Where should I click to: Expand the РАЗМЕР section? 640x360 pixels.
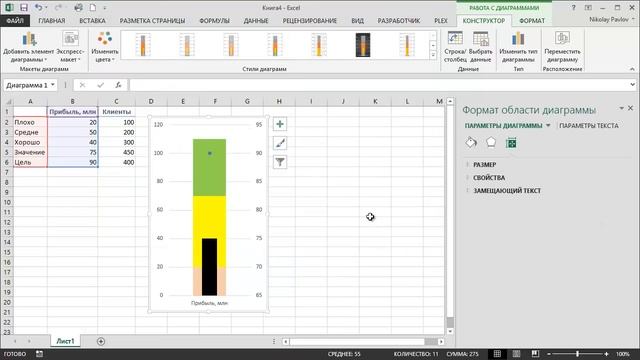click(x=484, y=164)
